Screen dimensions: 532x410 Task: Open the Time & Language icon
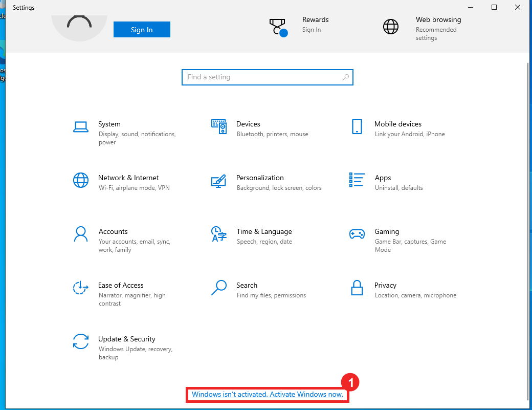(x=219, y=234)
